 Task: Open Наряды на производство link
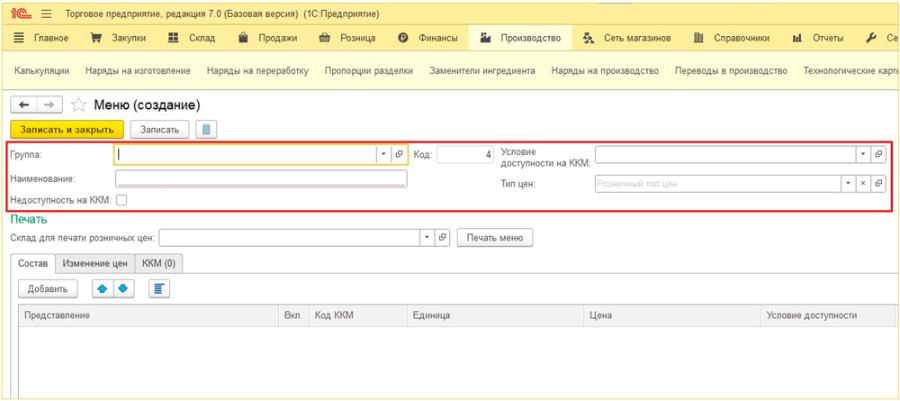point(605,71)
